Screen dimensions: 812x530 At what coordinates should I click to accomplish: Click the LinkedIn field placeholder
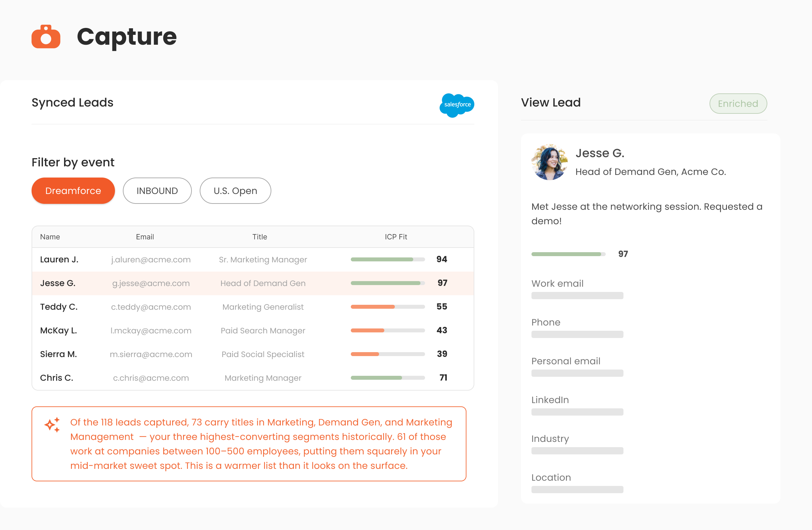pos(577,412)
